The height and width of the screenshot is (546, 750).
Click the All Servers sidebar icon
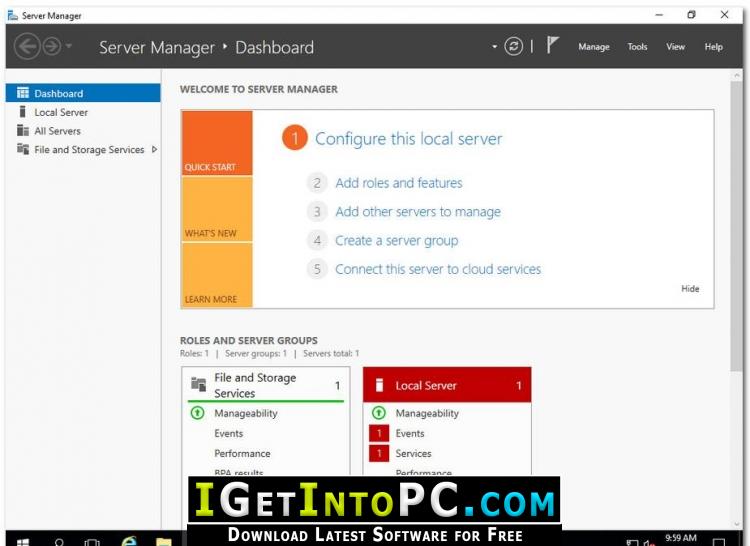22,130
